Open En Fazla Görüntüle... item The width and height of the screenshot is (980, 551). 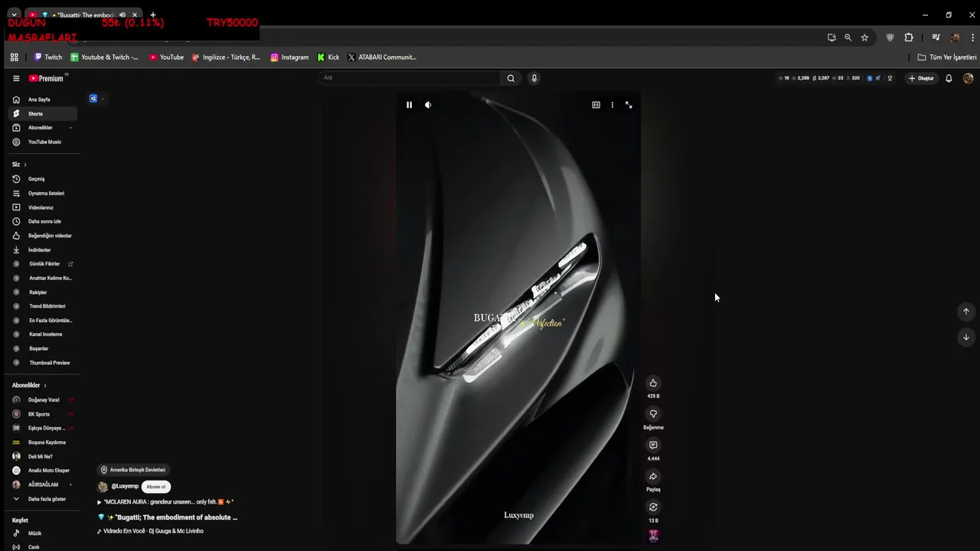43,321
